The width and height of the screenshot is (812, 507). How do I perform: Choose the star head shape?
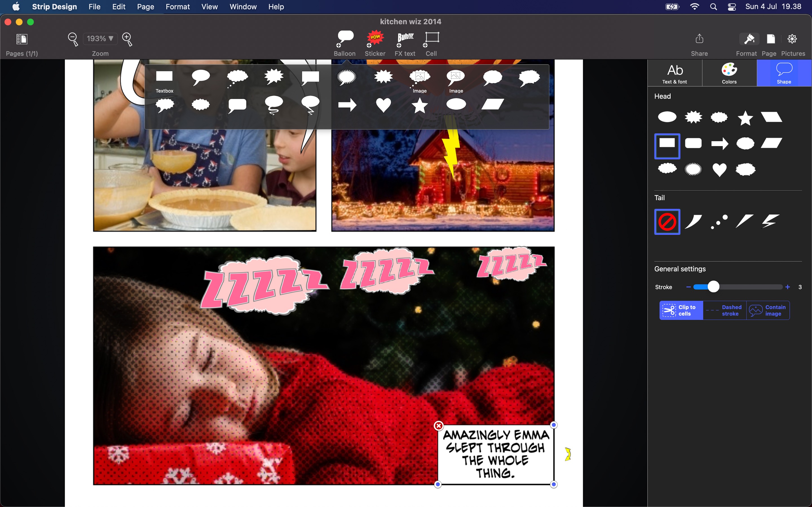[745, 118]
